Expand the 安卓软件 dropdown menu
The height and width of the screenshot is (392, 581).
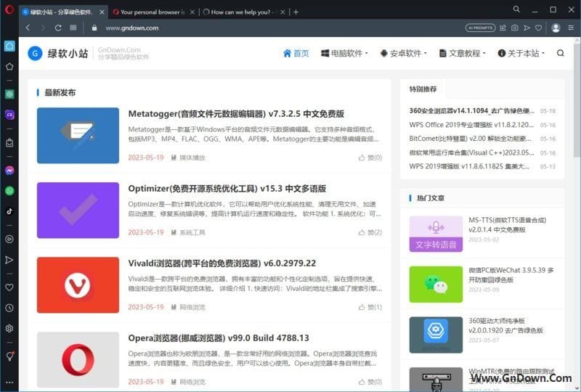point(404,53)
